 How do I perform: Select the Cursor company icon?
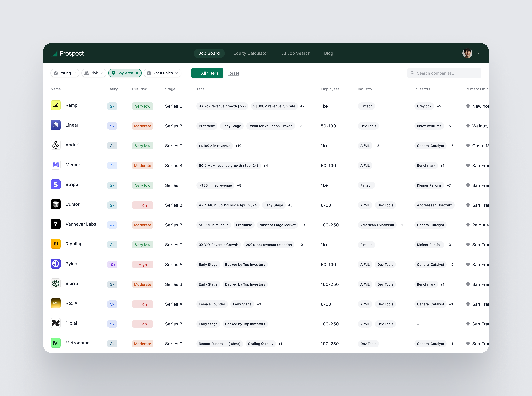[56, 204]
